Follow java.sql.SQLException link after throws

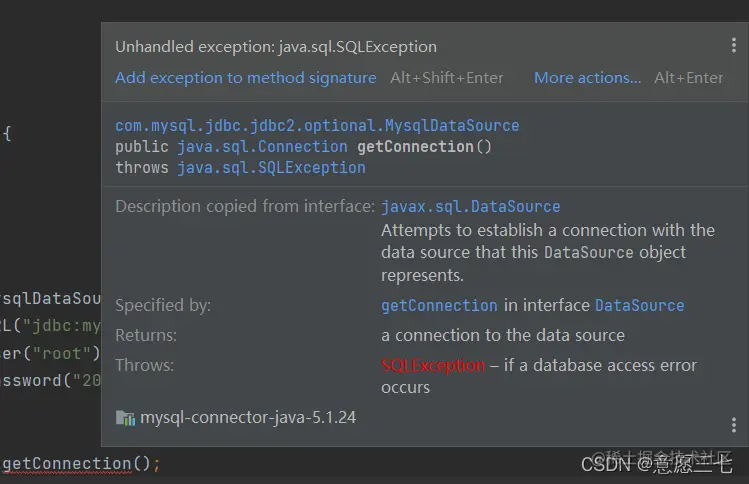pyautogui.click(x=271, y=168)
